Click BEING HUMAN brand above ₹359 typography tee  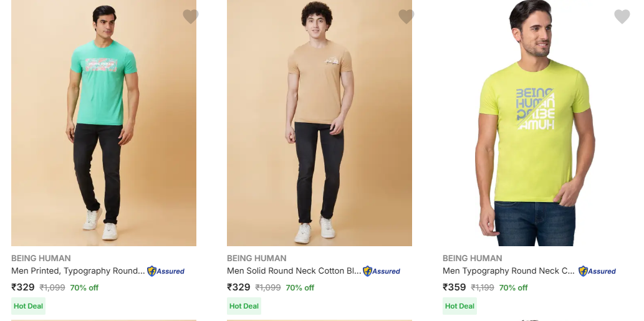[x=473, y=258]
